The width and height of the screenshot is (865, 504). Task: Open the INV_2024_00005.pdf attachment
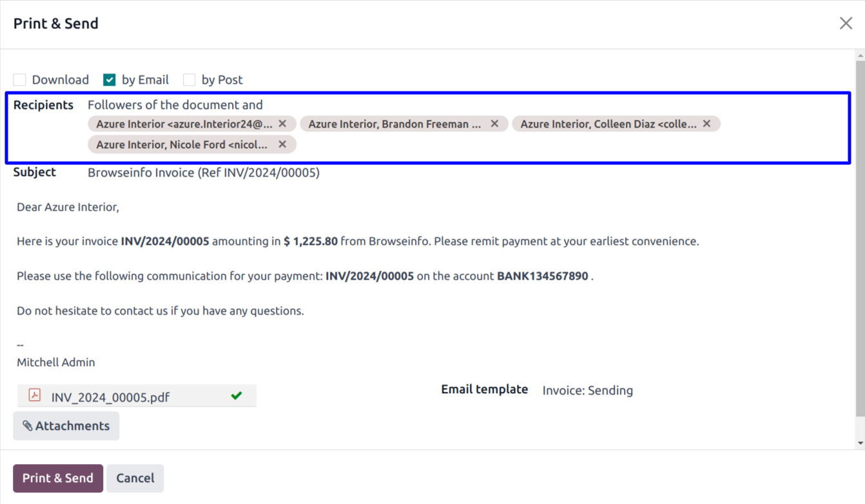[110, 397]
